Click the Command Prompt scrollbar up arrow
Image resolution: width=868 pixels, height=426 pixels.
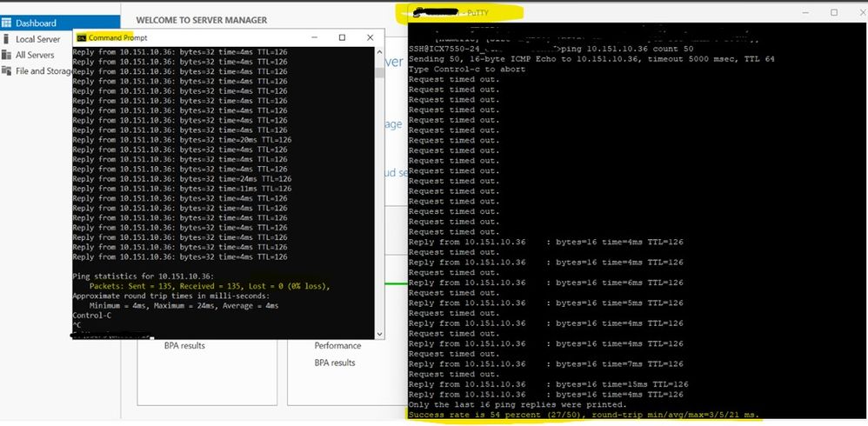pyautogui.click(x=379, y=51)
